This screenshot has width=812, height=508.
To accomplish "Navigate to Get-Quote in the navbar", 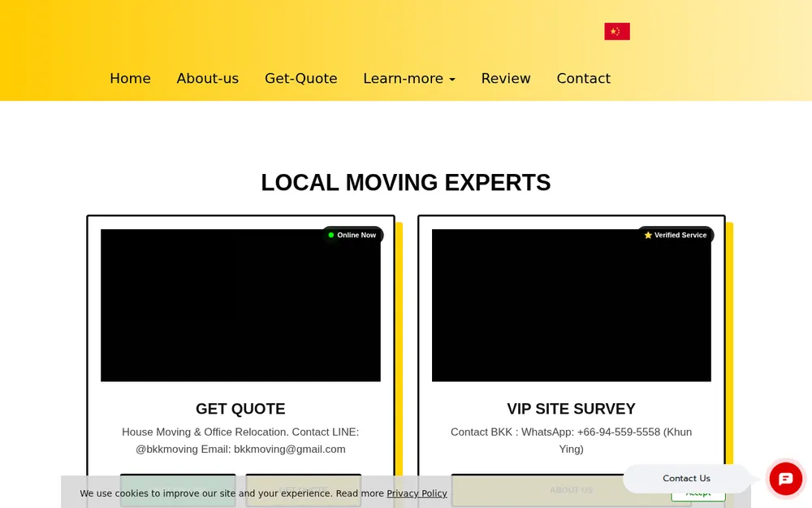I will click(301, 78).
